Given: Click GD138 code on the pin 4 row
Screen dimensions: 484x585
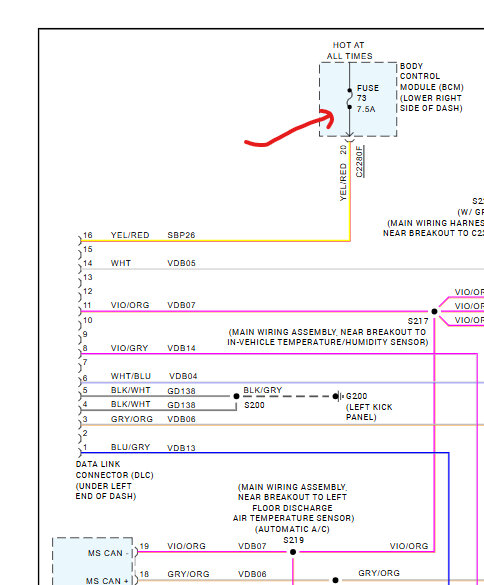Looking at the screenshot, I should (181, 405).
